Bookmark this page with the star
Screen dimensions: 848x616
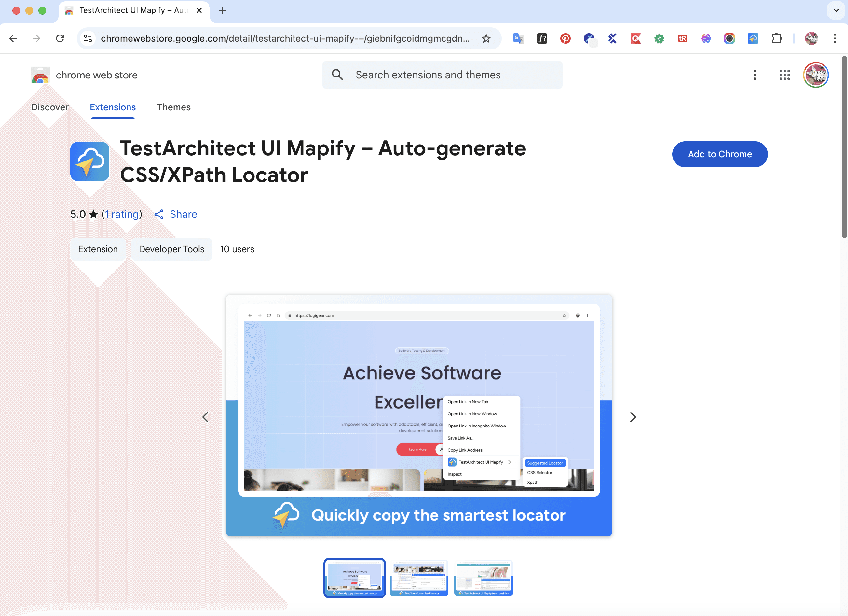486,38
